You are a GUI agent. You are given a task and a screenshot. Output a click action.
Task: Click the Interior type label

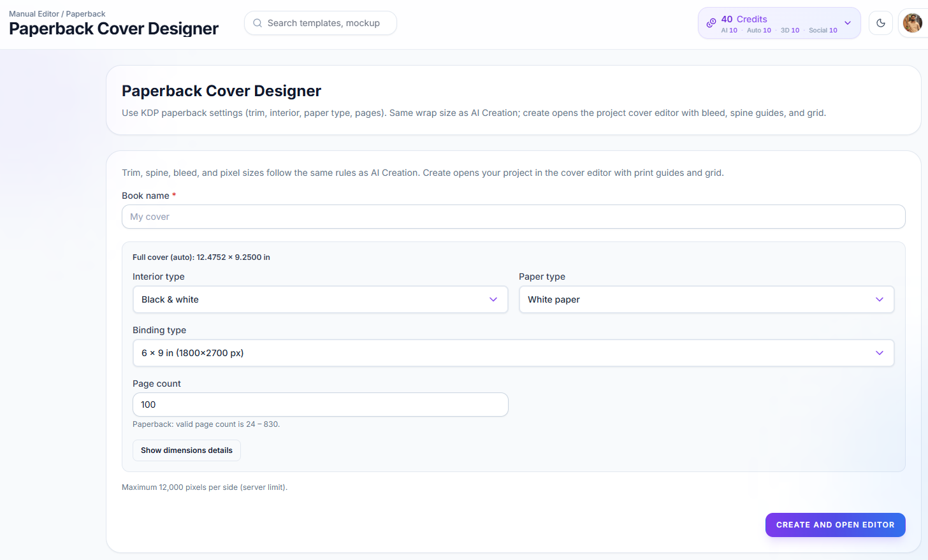[159, 276]
